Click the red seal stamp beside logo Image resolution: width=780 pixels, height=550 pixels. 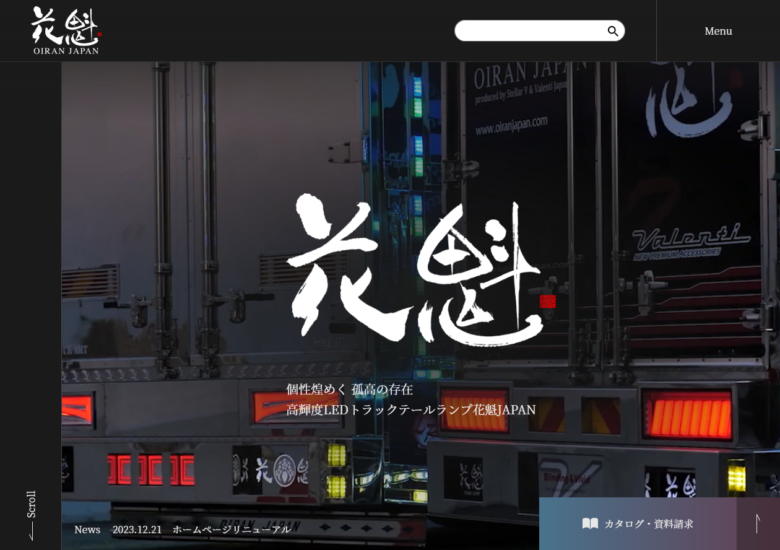pyautogui.click(x=547, y=301)
